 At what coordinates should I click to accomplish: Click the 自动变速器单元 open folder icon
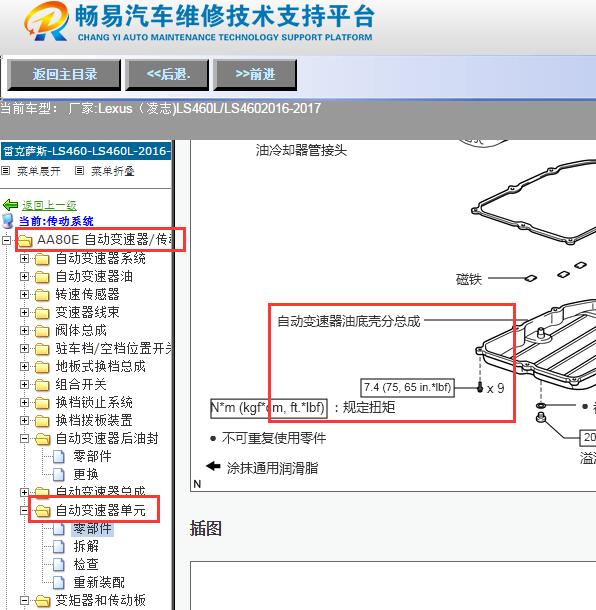[x=42, y=510]
